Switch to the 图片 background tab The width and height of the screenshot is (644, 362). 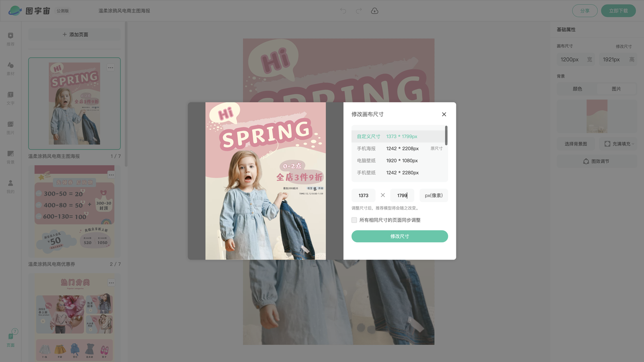617,89
